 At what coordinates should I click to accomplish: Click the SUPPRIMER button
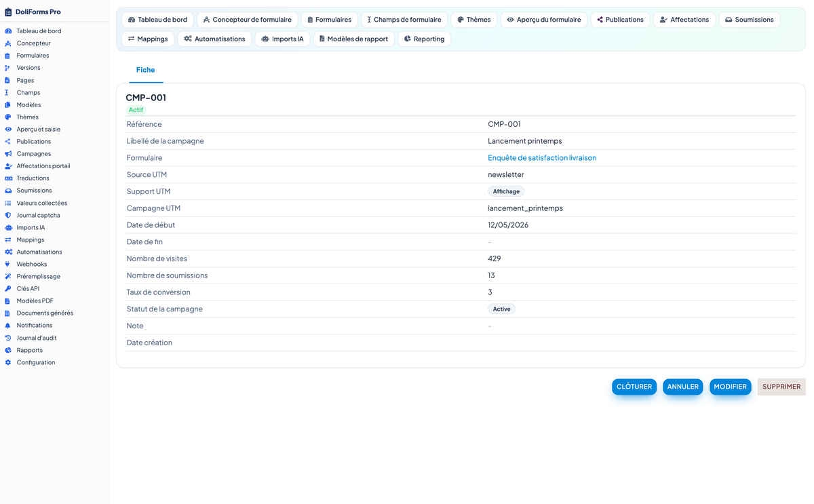point(781,387)
